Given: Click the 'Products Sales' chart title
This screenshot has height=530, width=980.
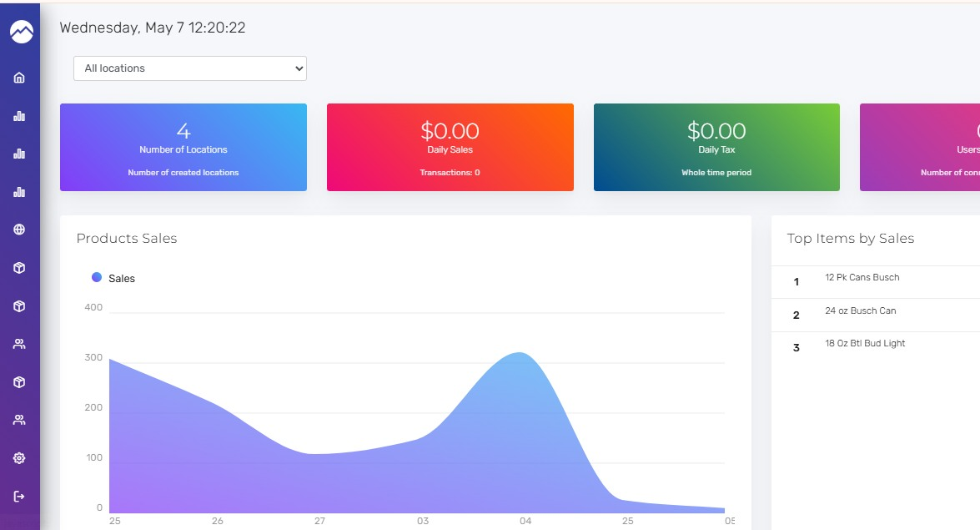Looking at the screenshot, I should pyautogui.click(x=127, y=239).
